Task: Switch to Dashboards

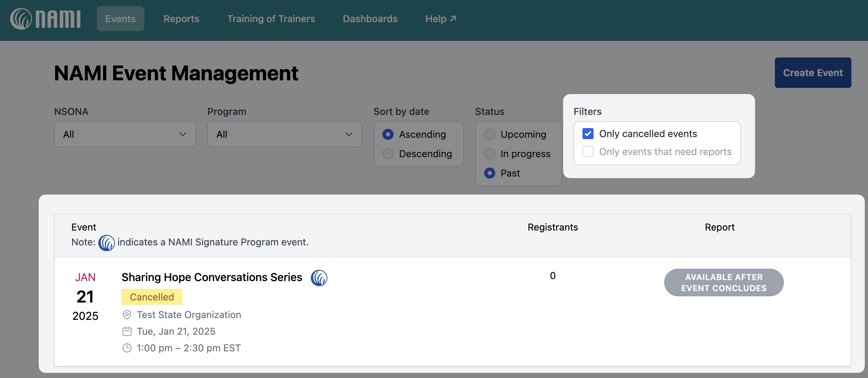Action: tap(370, 19)
